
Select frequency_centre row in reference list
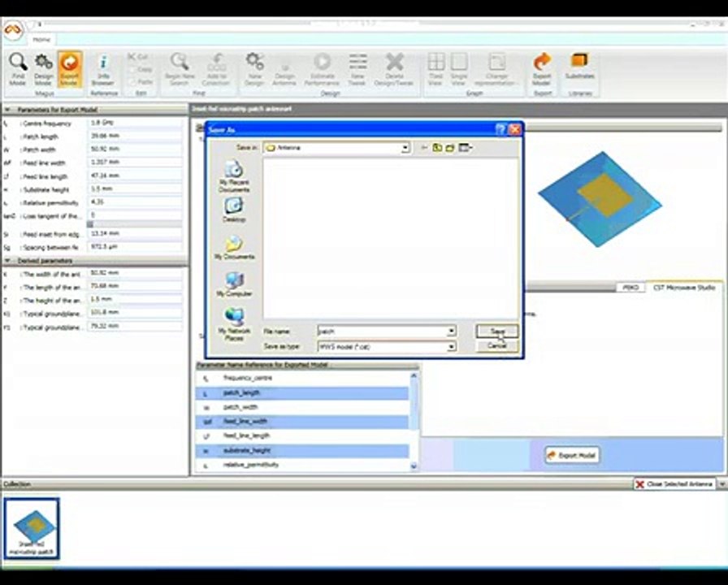click(302, 379)
